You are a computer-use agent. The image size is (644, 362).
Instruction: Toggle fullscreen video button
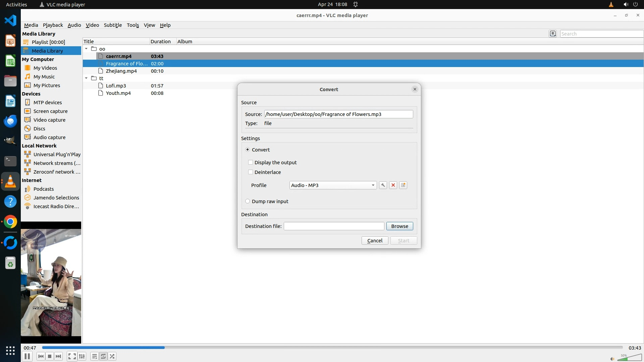[71, 356]
